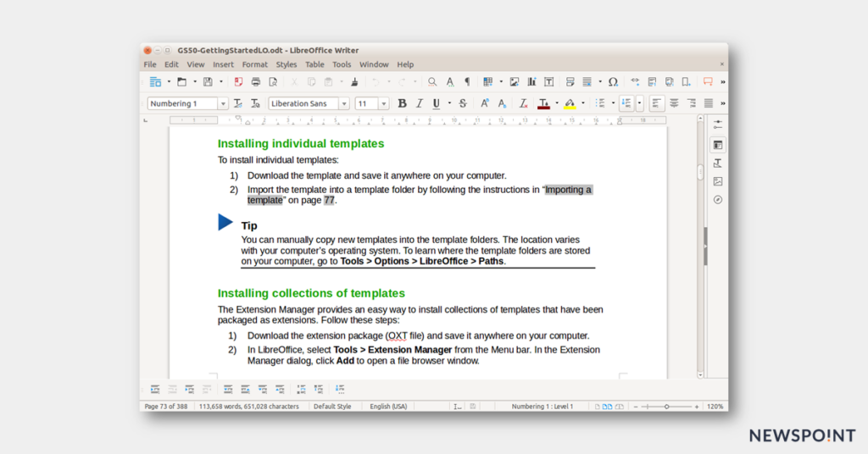Viewport: 868px width, 454px height.
Task: Click the page "77" reference field
Action: point(330,200)
